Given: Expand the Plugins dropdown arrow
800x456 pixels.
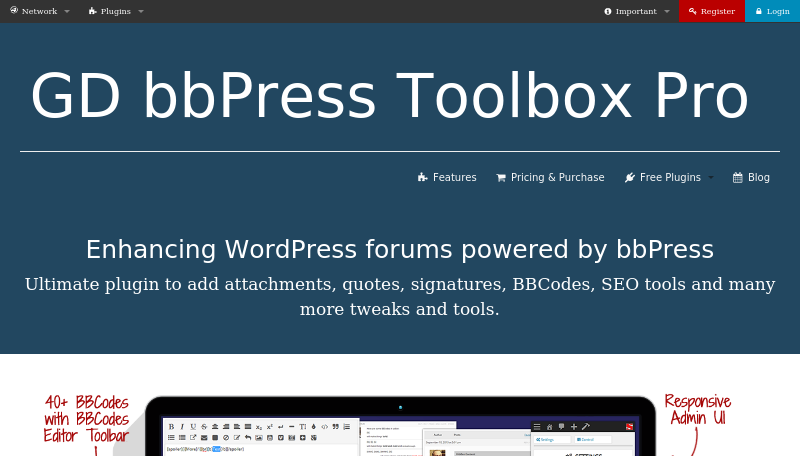Looking at the screenshot, I should 141,11.
